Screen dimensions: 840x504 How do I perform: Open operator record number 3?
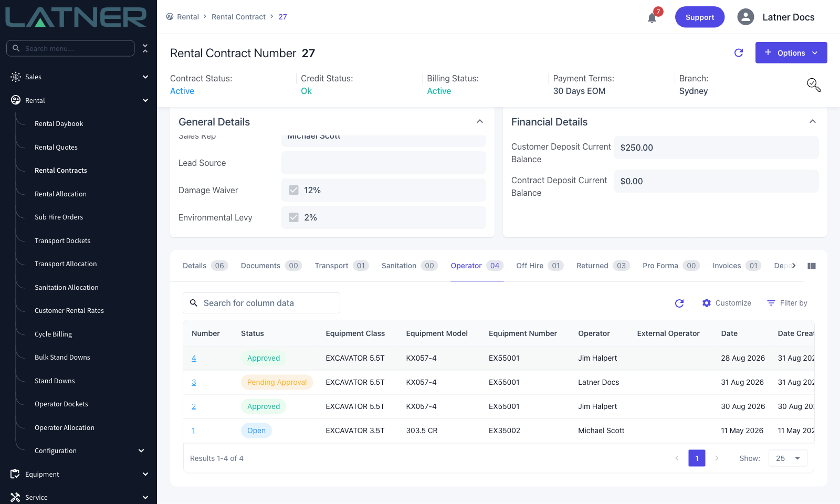[194, 382]
